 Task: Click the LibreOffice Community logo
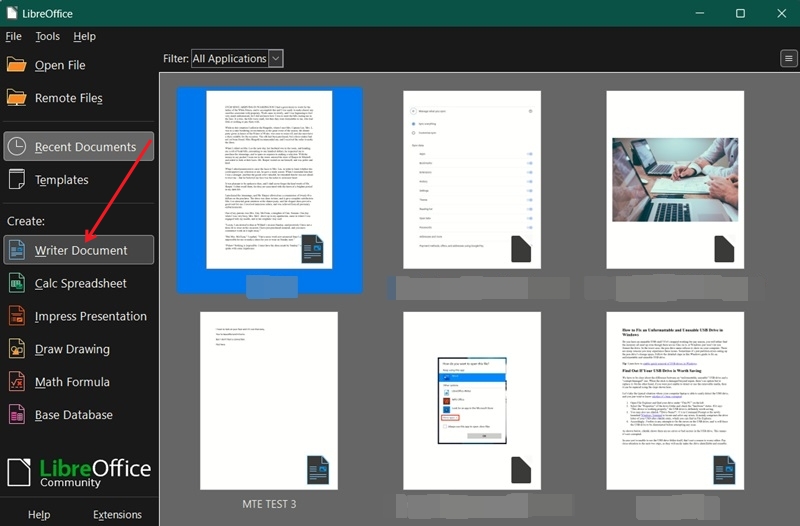click(x=79, y=472)
